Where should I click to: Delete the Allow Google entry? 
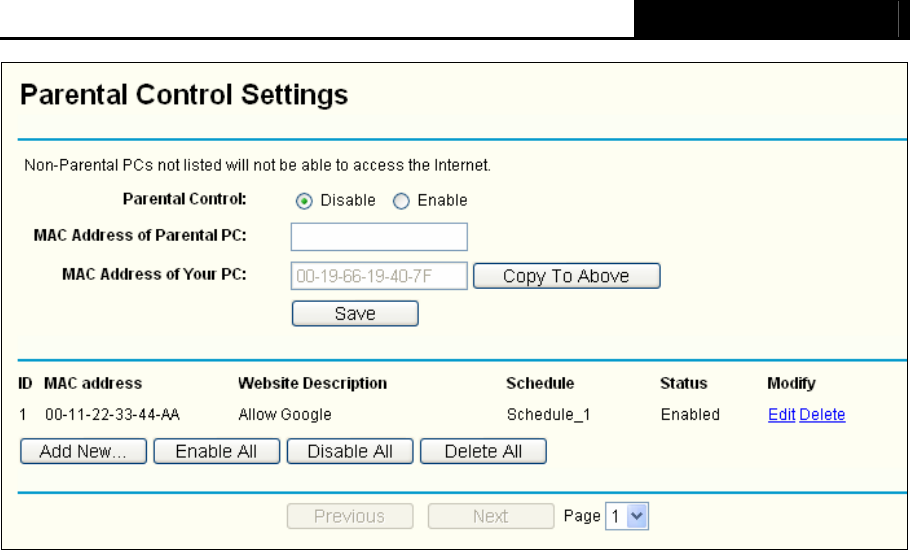(x=822, y=414)
